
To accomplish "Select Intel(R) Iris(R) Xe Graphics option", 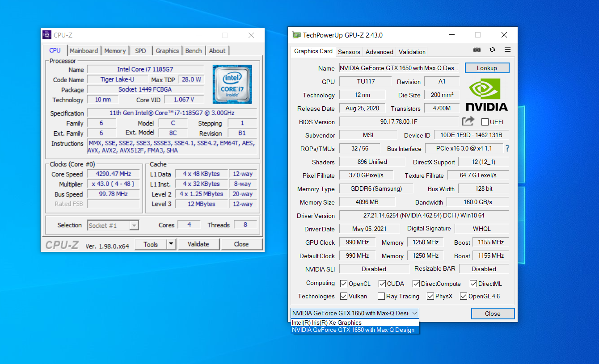I will click(355, 322).
